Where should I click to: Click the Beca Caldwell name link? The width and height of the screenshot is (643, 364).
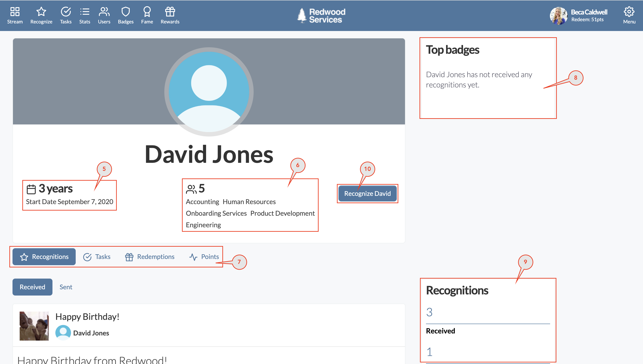pyautogui.click(x=589, y=12)
